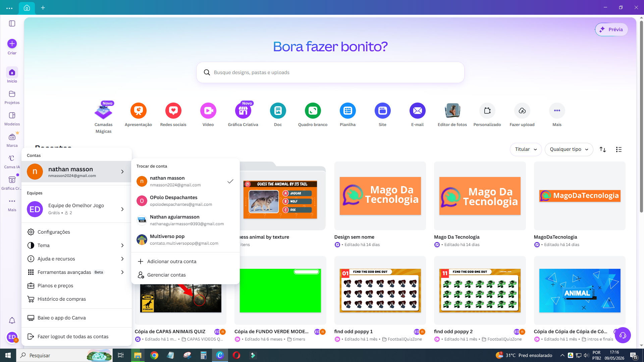The width and height of the screenshot is (644, 362).
Task: Open Histórico de compras
Action: click(x=76, y=299)
